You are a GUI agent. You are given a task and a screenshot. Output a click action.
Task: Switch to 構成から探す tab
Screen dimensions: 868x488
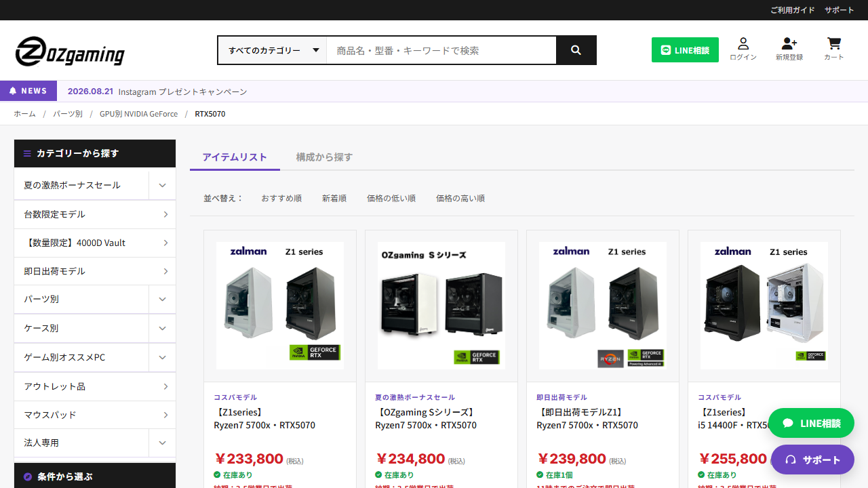[324, 157]
